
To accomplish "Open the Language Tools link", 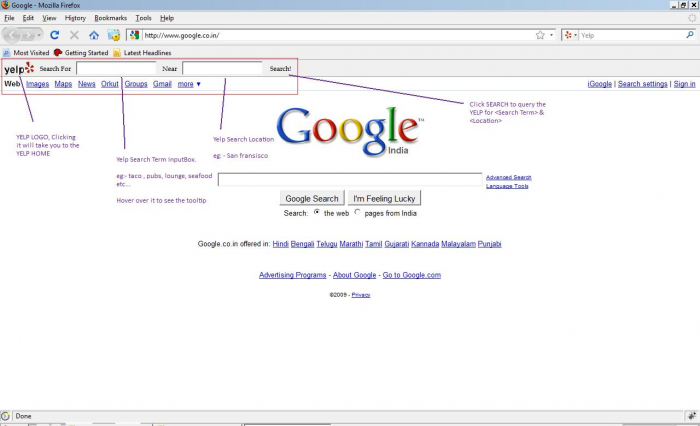I will point(507,186).
